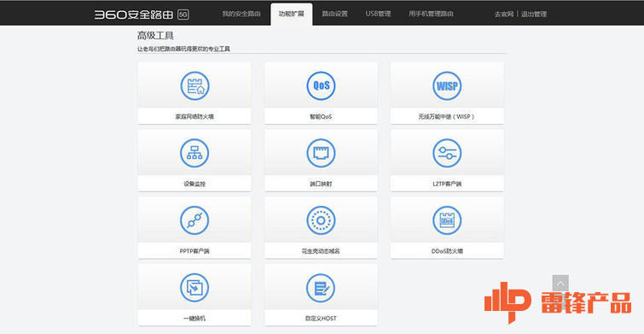The height and width of the screenshot is (334, 644).
Task: Click the 360安全路由 logo
Action: [x=134, y=15]
